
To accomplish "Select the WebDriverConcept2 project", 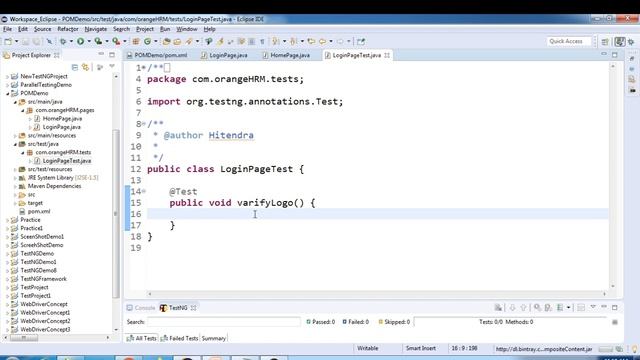I will click(x=45, y=321).
